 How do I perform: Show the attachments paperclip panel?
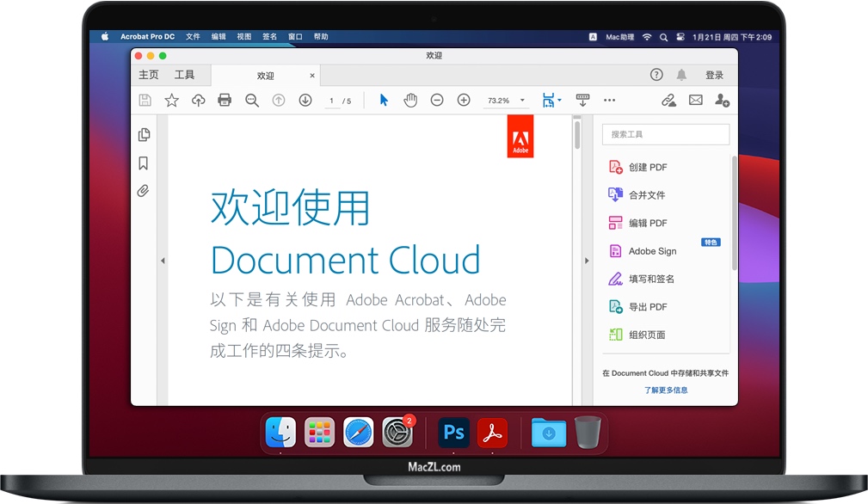(x=144, y=191)
